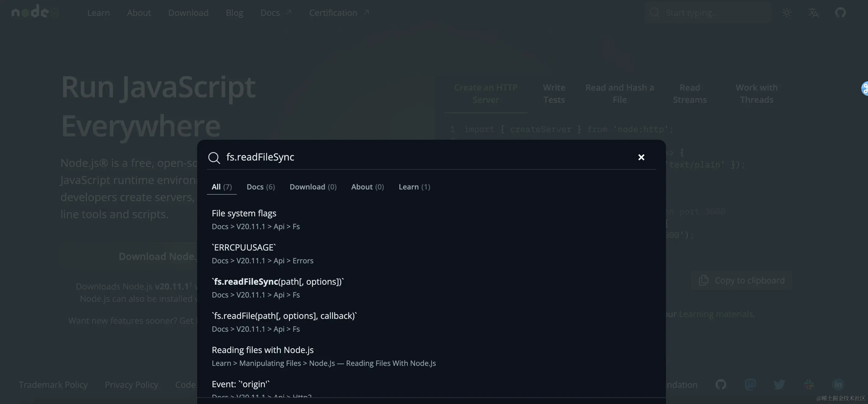Click the header search magnifier icon
868x404 pixels.
pos(655,13)
